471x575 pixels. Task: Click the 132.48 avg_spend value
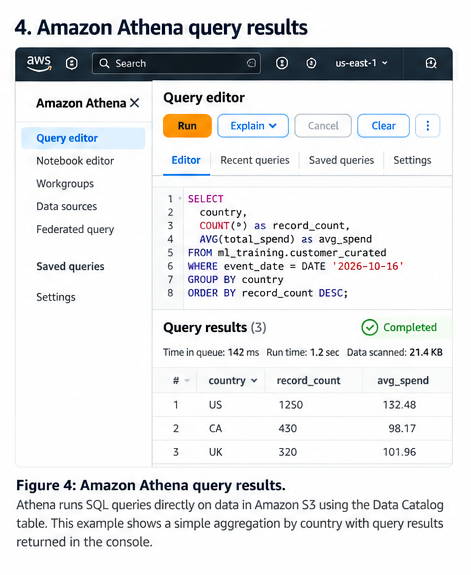399,405
